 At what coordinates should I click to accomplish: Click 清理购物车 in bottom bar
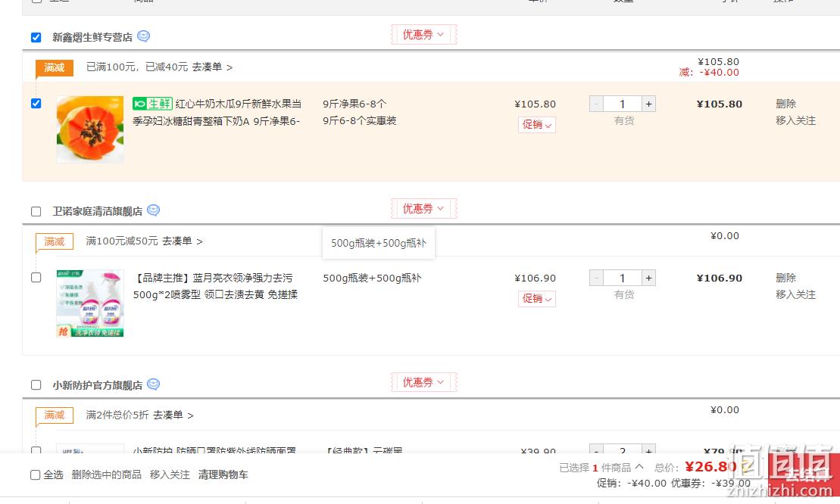(223, 475)
